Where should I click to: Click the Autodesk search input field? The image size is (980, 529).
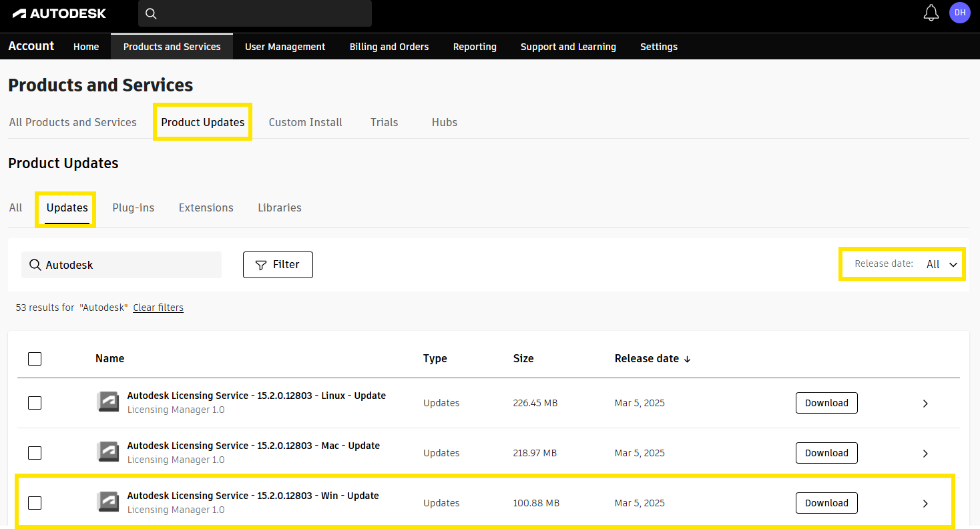coord(130,265)
